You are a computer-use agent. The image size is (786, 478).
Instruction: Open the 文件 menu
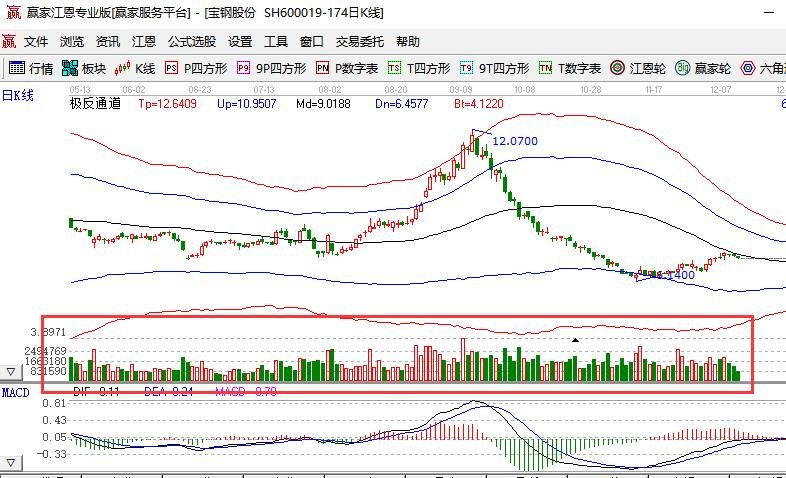click(36, 42)
